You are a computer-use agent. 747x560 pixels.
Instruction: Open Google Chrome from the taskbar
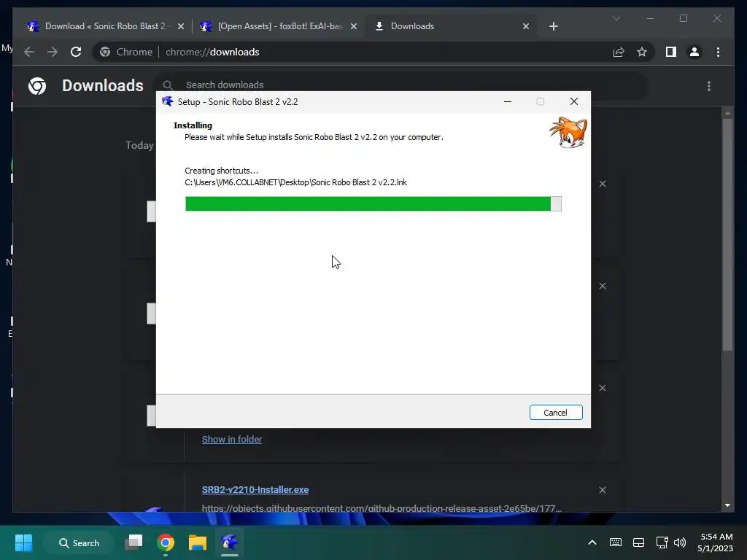(x=166, y=542)
